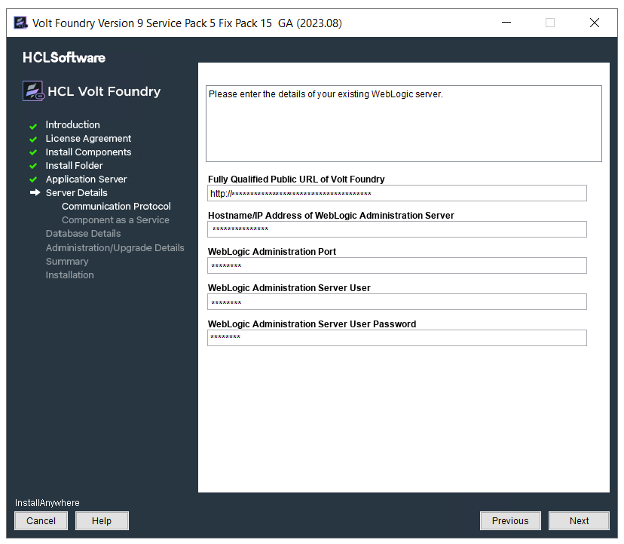This screenshot has height=544, width=624.
Task: Click the HCL Volt Foundry logo icon
Action: point(33,91)
